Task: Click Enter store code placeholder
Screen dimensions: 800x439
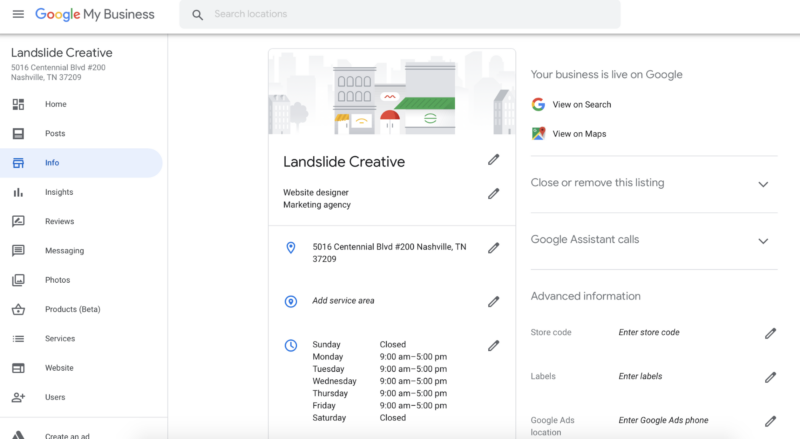Action: pyautogui.click(x=649, y=332)
